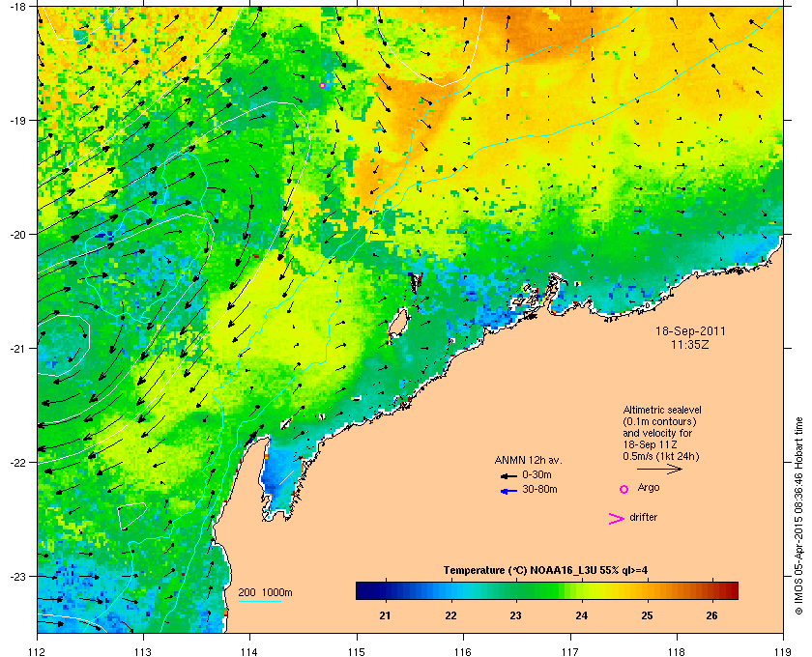Click the longitude axis label 114
Screen dimensions: 812x657
pos(249,651)
